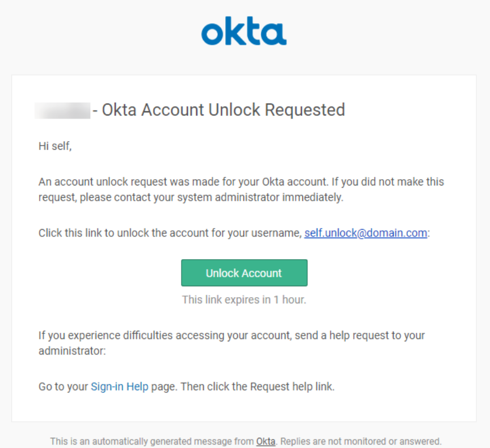Viewport: 490px width, 448px height.
Task: Click 'This link expires in 1 hour' note
Action: click(x=244, y=299)
